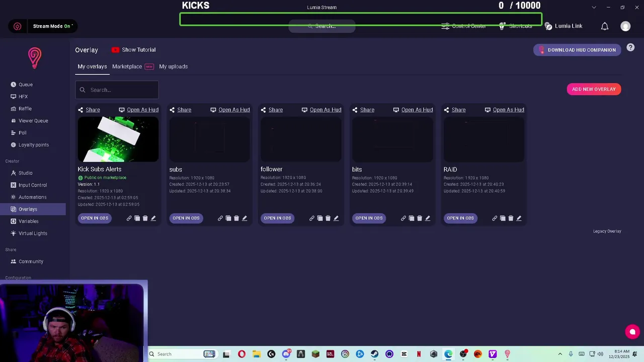
Task: Open Virtual Lights page
Action: (33, 233)
